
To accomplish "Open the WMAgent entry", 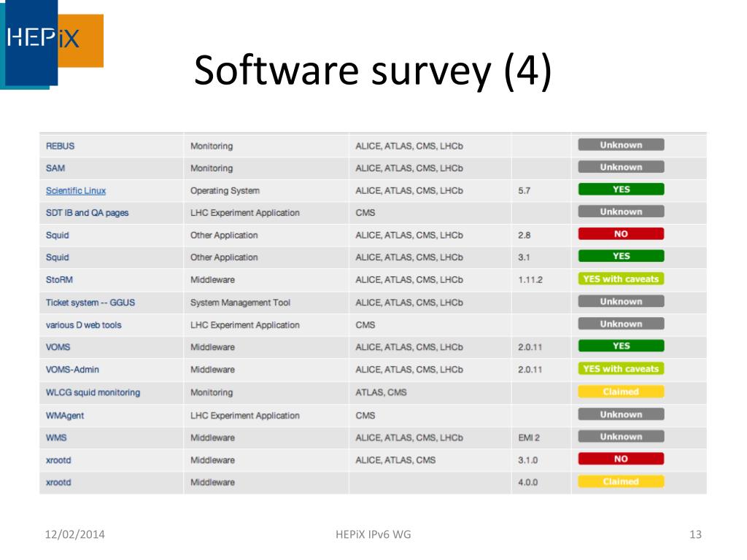I will point(65,415).
